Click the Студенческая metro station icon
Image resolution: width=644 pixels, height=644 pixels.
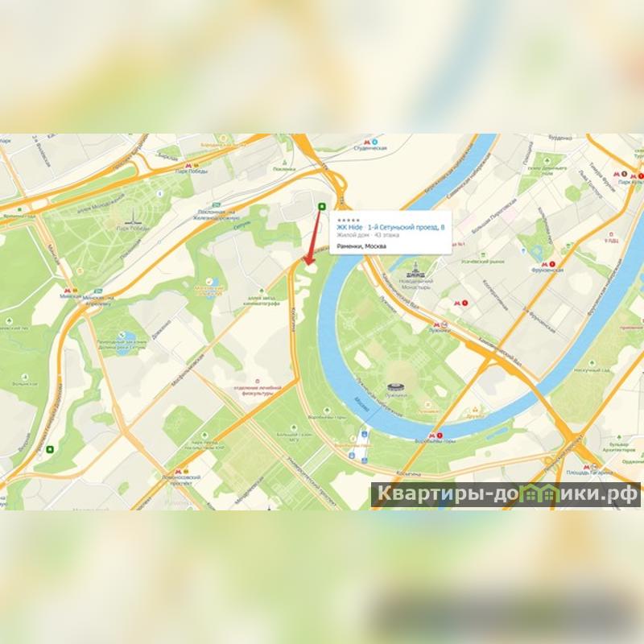tap(367, 142)
